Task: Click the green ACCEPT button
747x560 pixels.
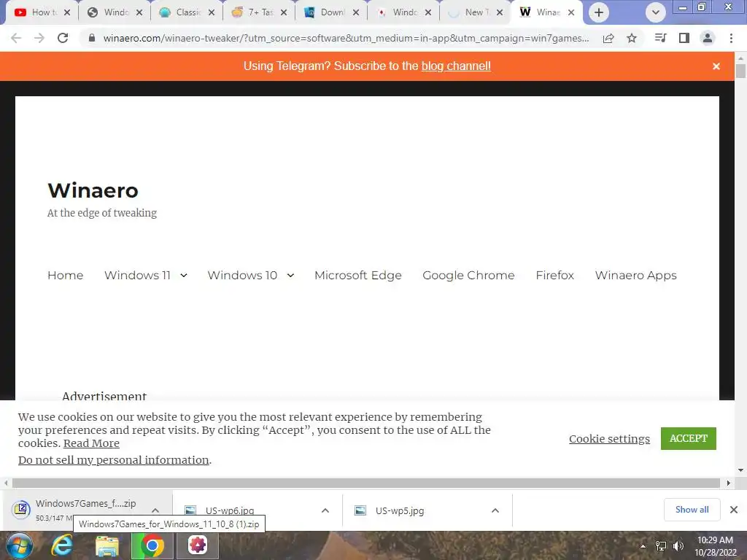Action: 689,438
